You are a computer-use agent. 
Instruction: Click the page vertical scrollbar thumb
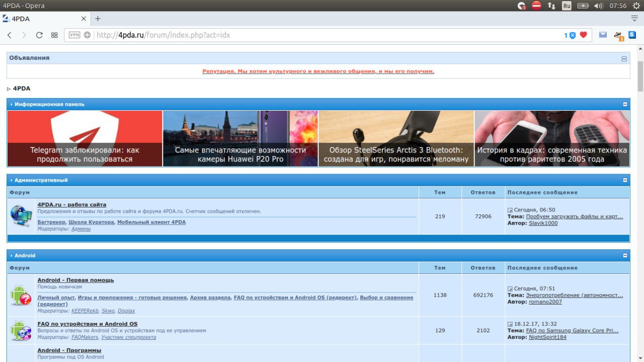(640, 76)
